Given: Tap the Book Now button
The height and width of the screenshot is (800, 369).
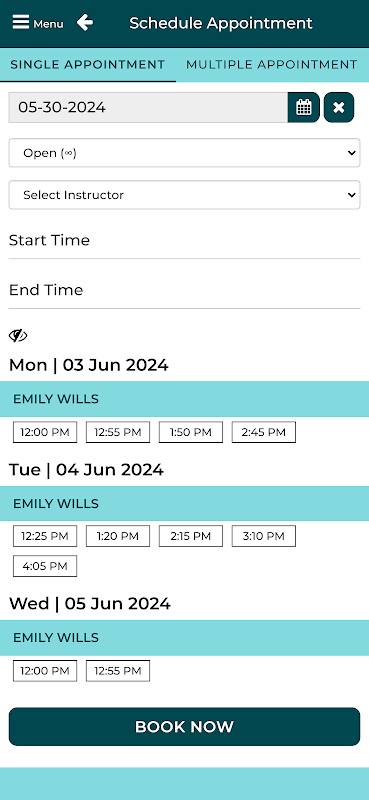Looking at the screenshot, I should [184, 727].
